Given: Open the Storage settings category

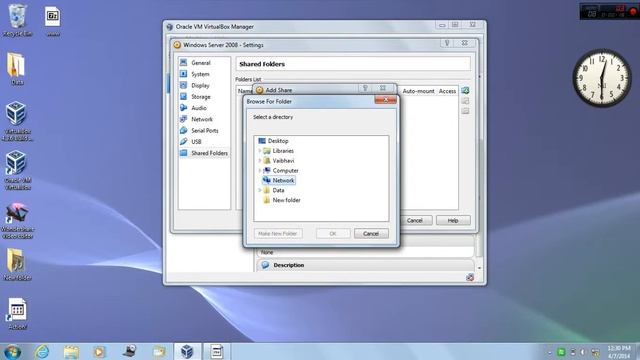Looking at the screenshot, I should pos(201,97).
